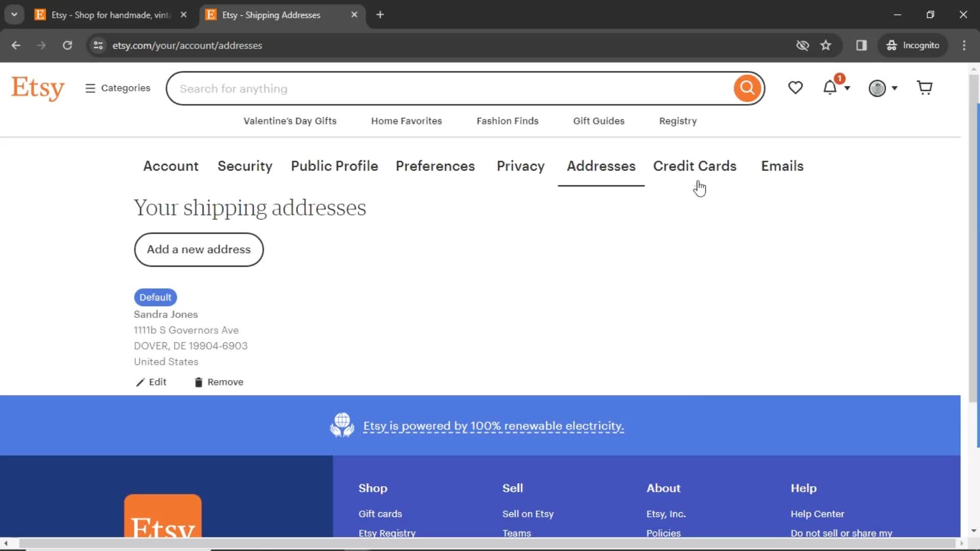Select the Credit Cards tab
This screenshot has height=551, width=980.
(x=695, y=166)
